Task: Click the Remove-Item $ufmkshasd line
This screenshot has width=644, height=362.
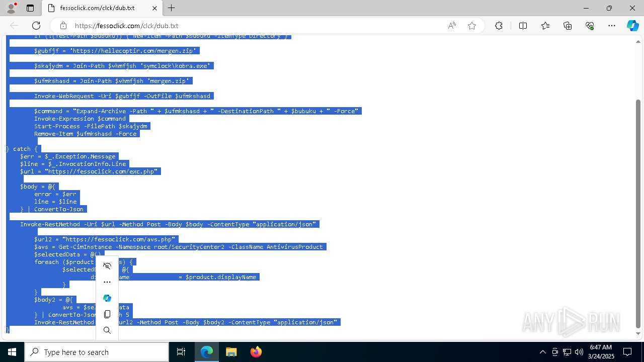Action: (x=86, y=134)
